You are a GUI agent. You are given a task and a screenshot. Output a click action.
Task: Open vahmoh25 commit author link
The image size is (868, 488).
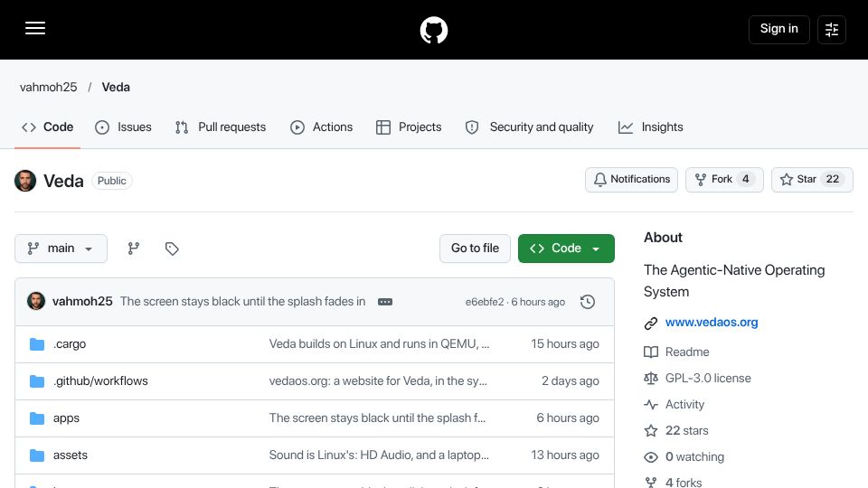(82, 302)
